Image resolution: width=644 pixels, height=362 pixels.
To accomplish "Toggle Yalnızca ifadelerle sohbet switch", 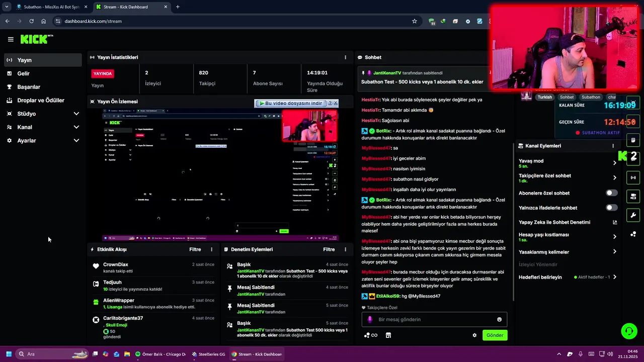I will click(x=611, y=208).
